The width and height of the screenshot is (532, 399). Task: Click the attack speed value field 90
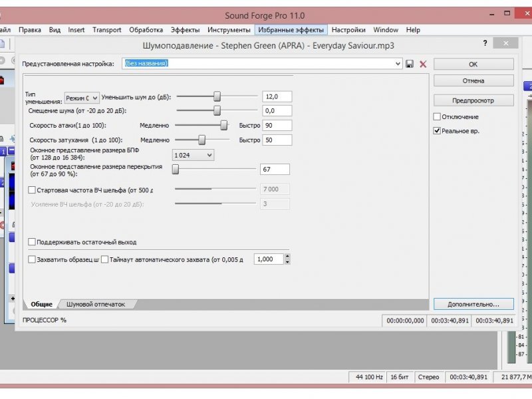point(277,125)
